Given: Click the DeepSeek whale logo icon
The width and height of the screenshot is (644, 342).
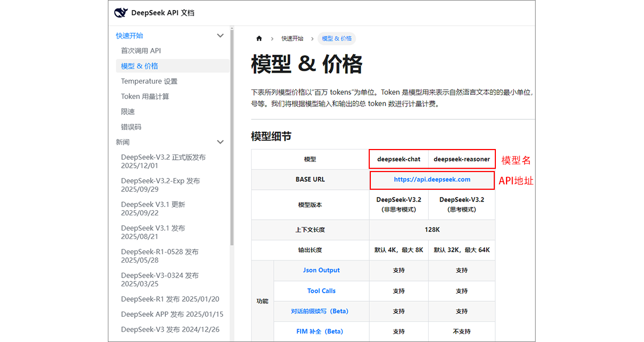Looking at the screenshot, I should tap(120, 12).
